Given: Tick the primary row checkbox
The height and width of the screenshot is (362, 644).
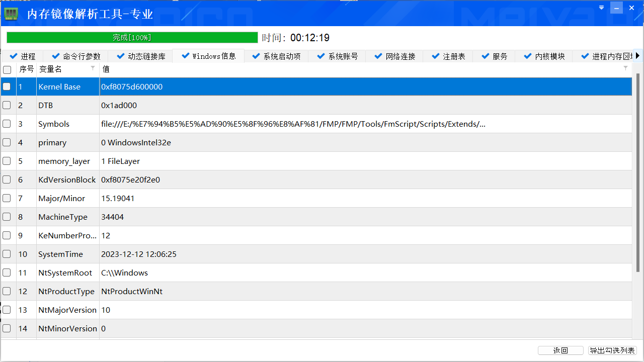Looking at the screenshot, I should tap(7, 142).
